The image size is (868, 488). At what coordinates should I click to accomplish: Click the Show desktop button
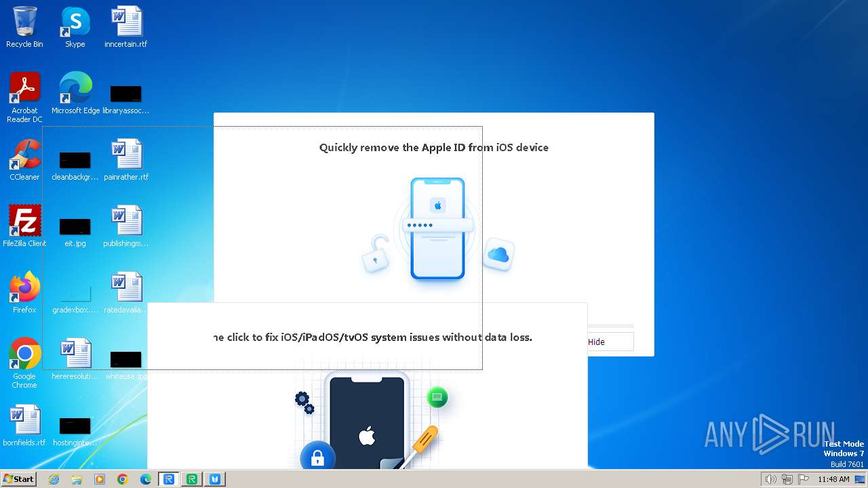[x=861, y=479]
